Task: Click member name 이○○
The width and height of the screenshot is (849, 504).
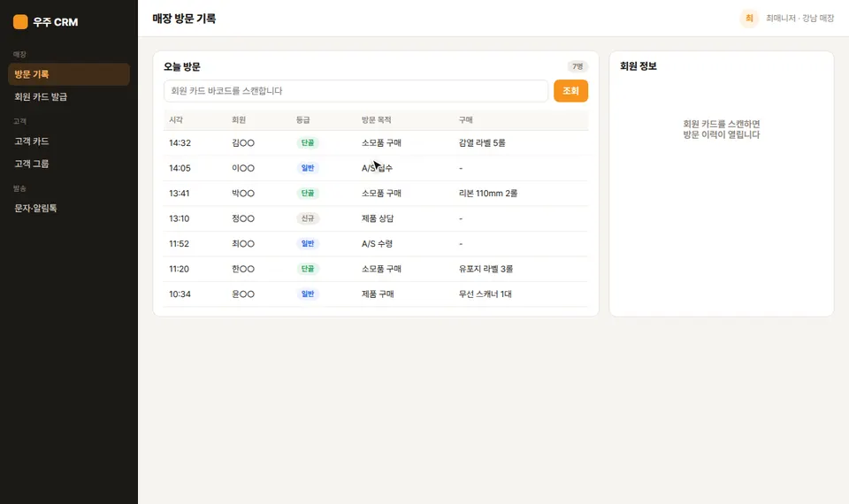Action: coord(243,168)
